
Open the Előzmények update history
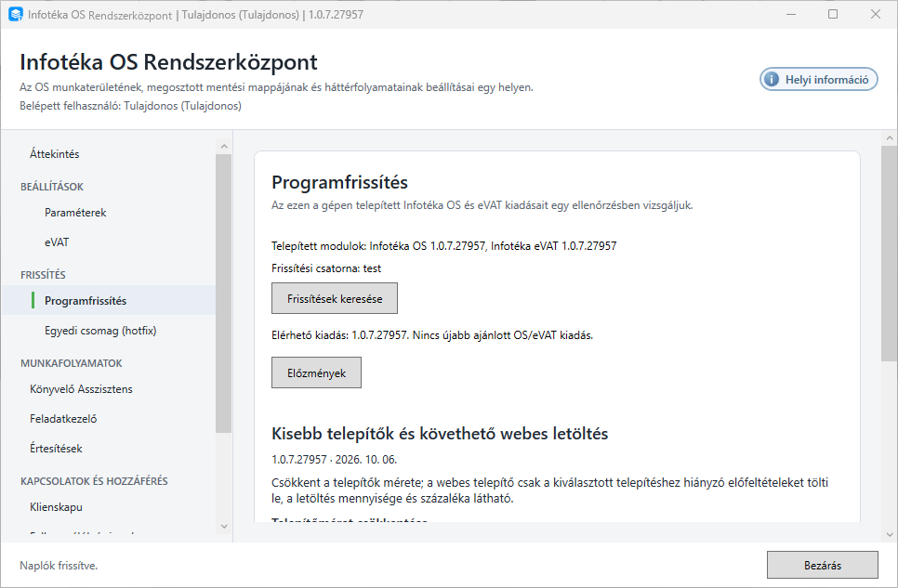(x=316, y=372)
